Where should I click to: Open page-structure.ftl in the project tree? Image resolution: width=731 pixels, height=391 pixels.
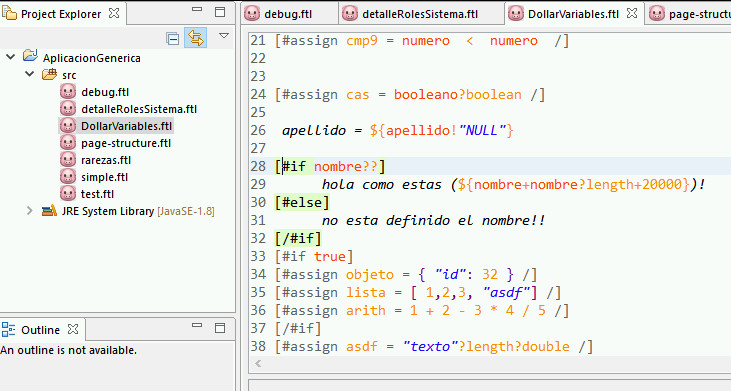click(126, 143)
